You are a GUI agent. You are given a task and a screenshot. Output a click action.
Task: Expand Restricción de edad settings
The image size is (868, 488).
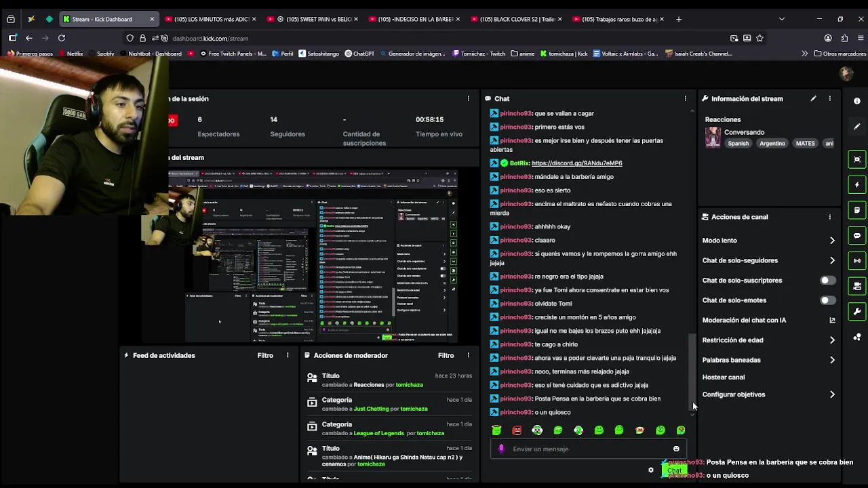(x=769, y=340)
